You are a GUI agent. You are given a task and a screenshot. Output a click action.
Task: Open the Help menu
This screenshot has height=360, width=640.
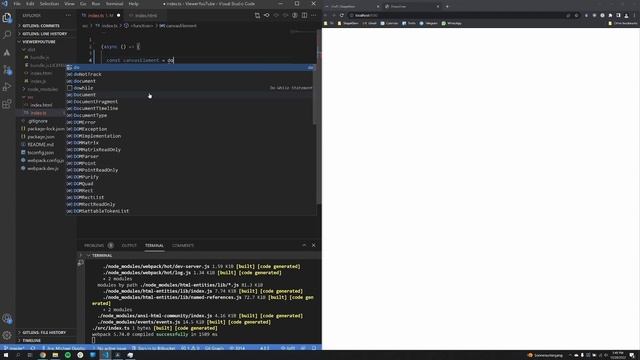pyautogui.click(x=133, y=4)
